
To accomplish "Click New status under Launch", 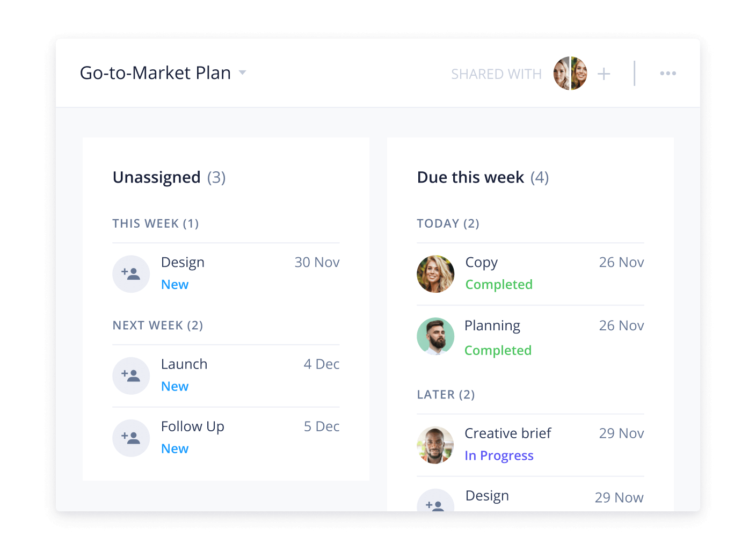I will pyautogui.click(x=175, y=386).
